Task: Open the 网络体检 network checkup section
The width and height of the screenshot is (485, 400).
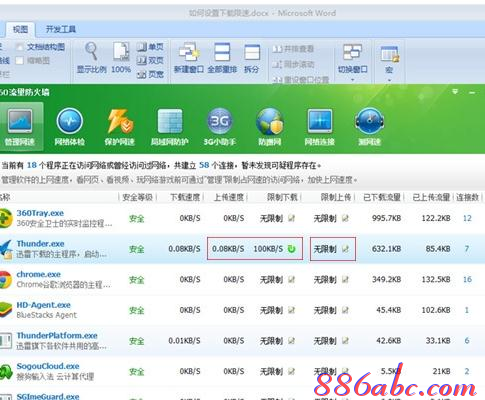Action: point(69,127)
